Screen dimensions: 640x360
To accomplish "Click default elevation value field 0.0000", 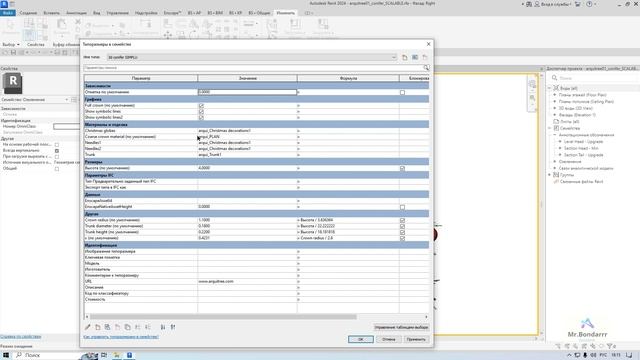I will tap(247, 92).
